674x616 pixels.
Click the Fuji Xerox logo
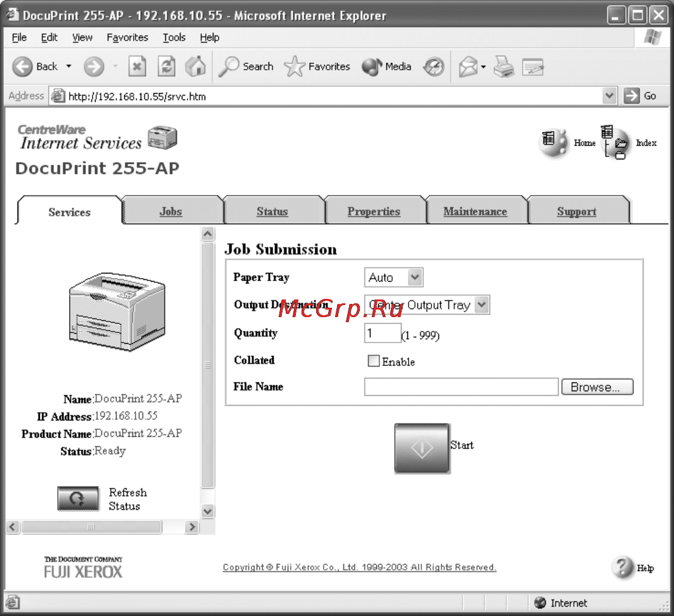point(84,567)
